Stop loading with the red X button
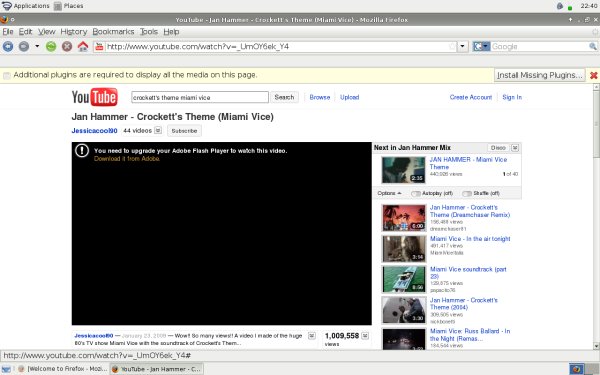Viewport: 600px width, 375px height. 67,47
